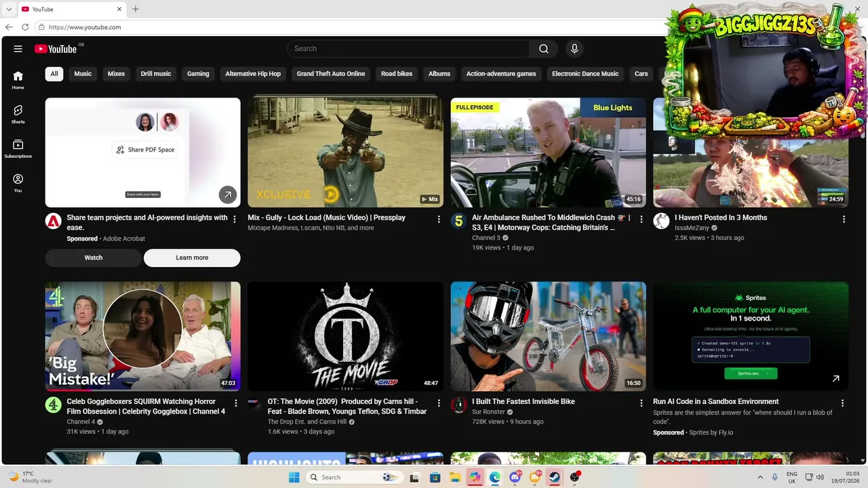Click the search magnifier button
The width and height of the screenshot is (868, 488).
coord(544,49)
